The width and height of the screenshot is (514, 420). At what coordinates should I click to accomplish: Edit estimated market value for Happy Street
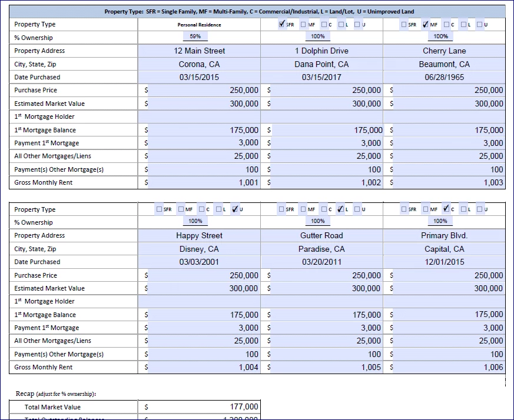point(204,288)
